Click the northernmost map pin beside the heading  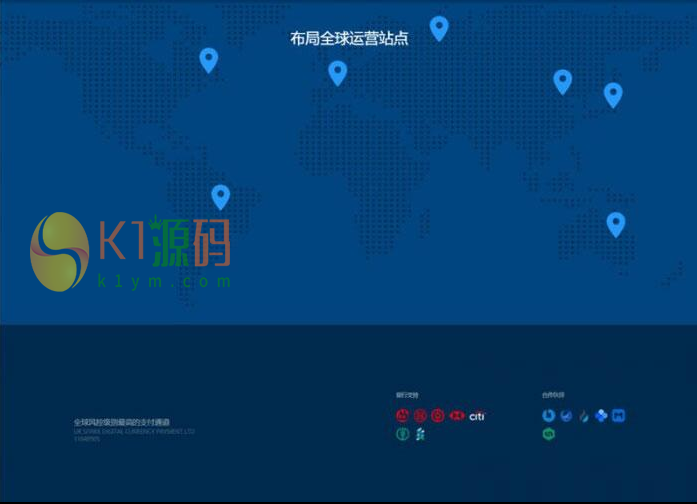click(439, 28)
